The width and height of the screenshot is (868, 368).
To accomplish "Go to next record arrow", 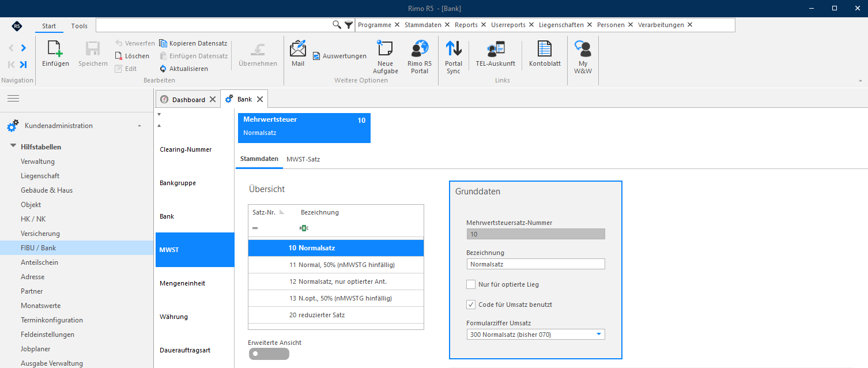I will [24, 48].
